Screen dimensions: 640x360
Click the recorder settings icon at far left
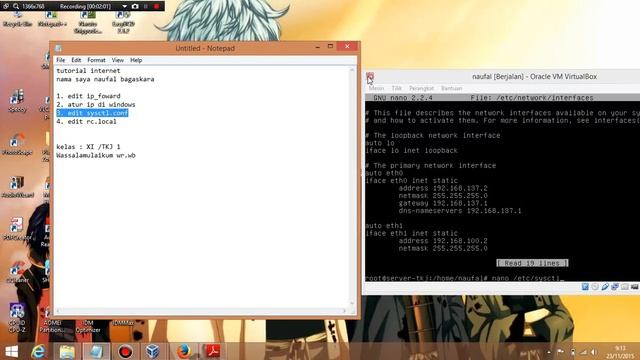point(6,6)
